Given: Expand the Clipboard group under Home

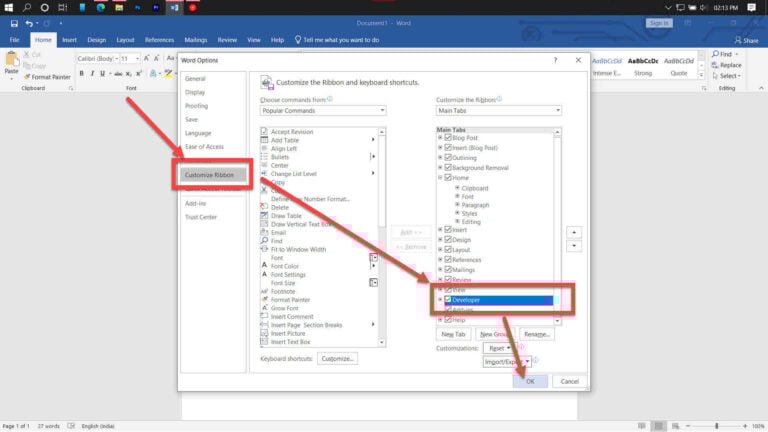Looking at the screenshot, I should 457,188.
